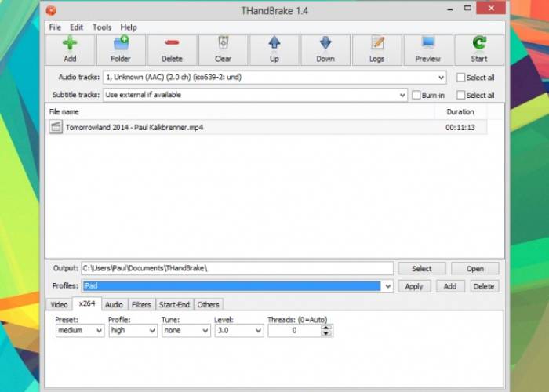Click the Output path field

click(237, 268)
